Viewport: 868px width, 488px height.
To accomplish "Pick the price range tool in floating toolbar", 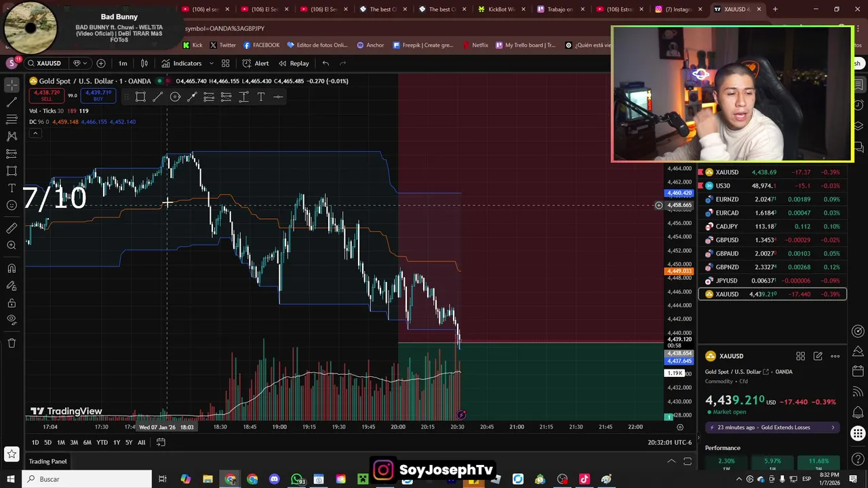I will click(x=243, y=97).
